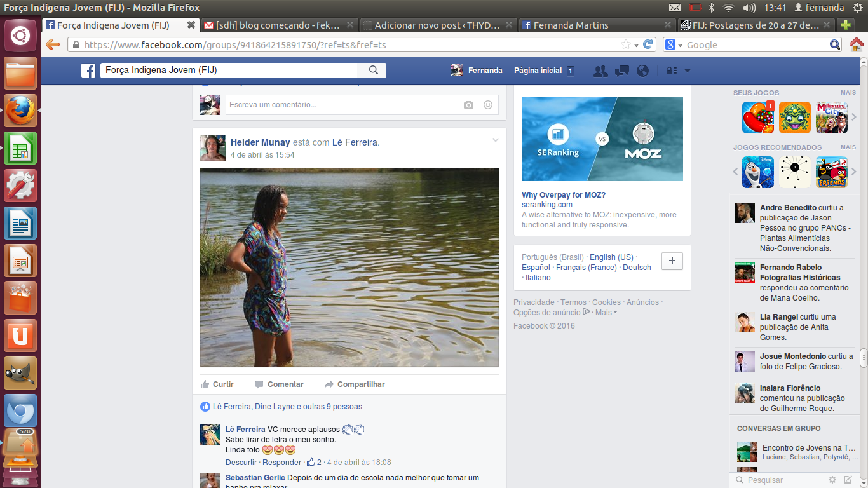Open Candy Crush game icon
Viewport: 868px width, 488px height.
[x=758, y=118]
